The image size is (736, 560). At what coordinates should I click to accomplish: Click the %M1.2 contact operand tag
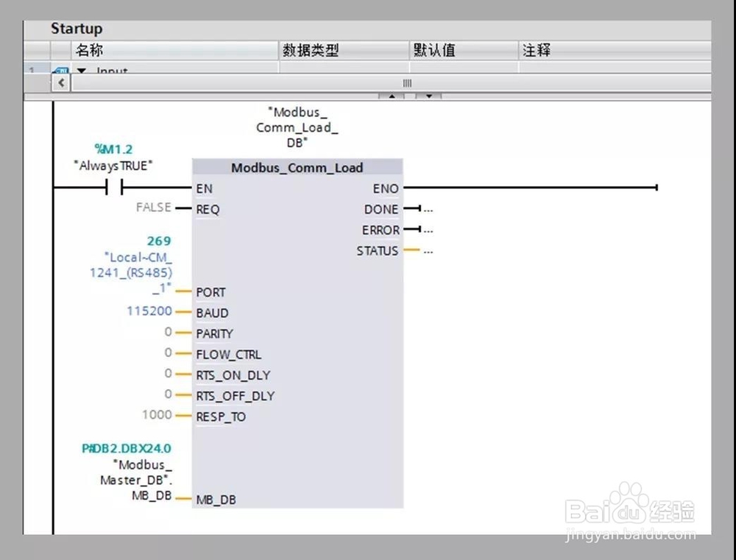coord(114,149)
